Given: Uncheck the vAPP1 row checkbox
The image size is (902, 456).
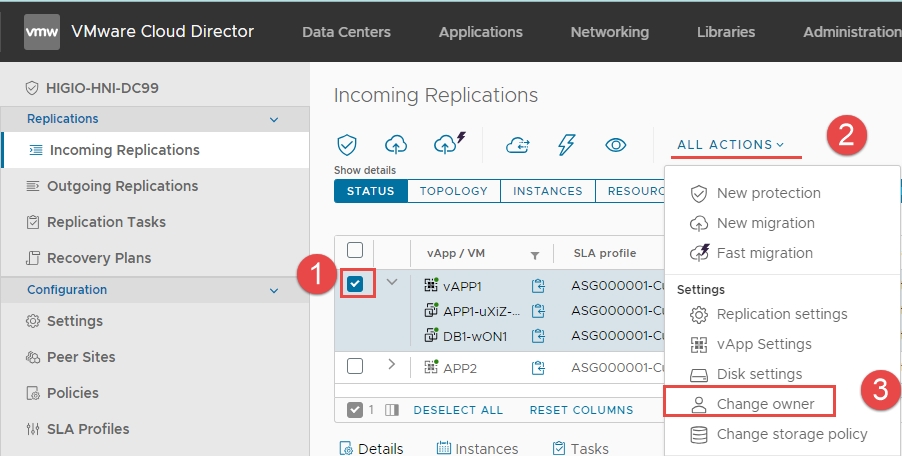Looking at the screenshot, I should tap(355, 284).
